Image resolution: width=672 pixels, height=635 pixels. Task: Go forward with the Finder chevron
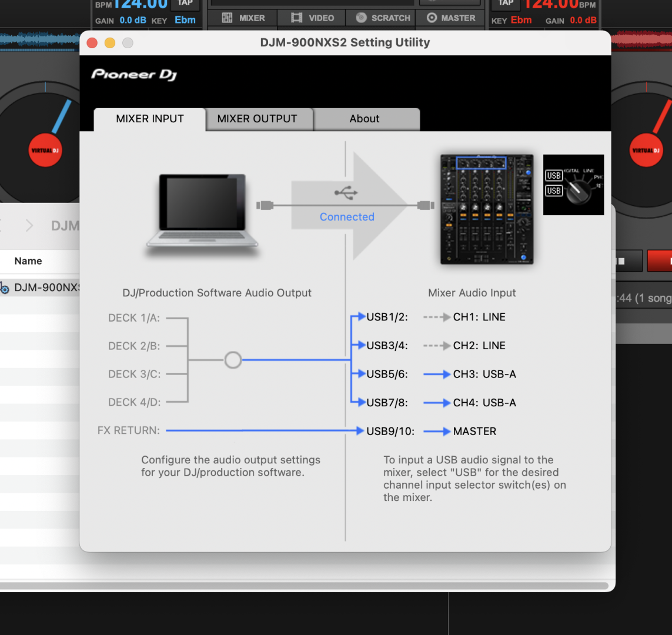[x=29, y=225]
